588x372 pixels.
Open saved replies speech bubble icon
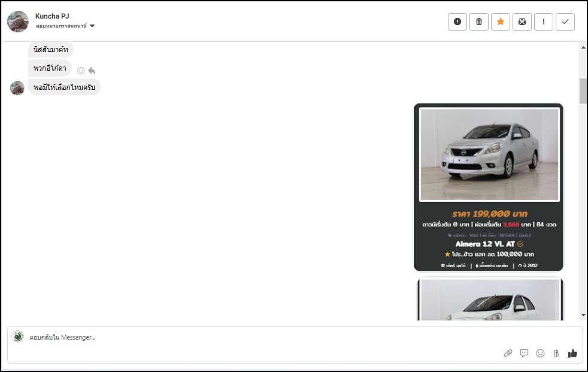point(524,353)
